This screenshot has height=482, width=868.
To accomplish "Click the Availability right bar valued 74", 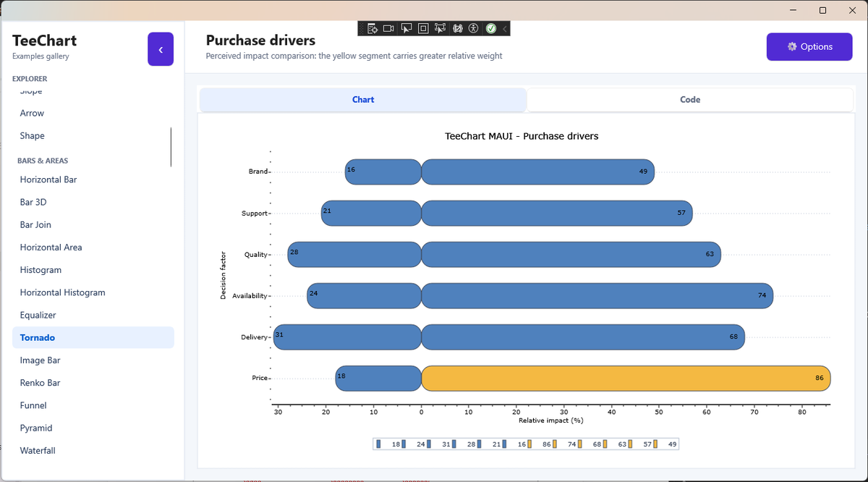I will (597, 296).
